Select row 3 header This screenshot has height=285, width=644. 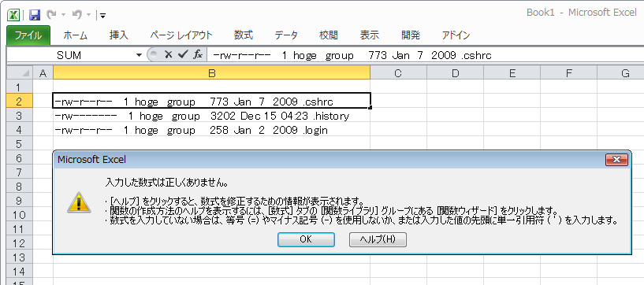(x=20, y=115)
